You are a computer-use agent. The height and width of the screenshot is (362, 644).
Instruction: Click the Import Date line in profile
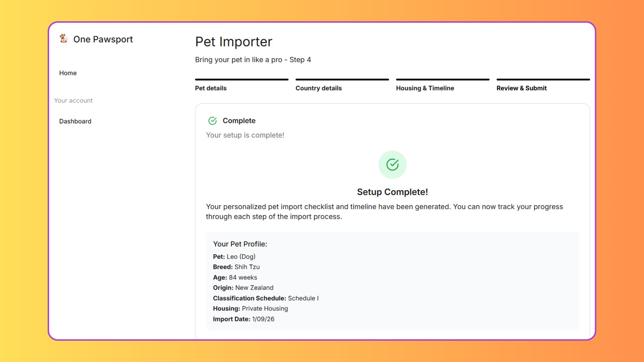(x=244, y=319)
